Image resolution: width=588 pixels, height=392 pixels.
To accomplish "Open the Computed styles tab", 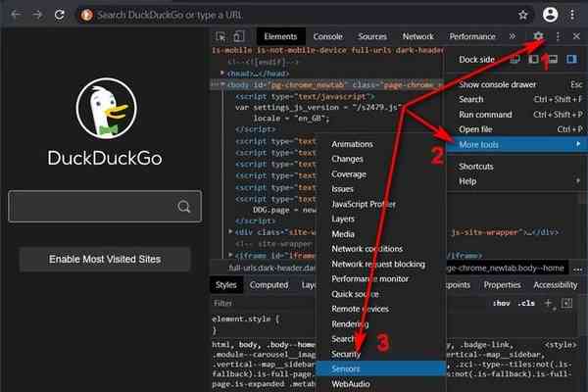I will 269,285.
